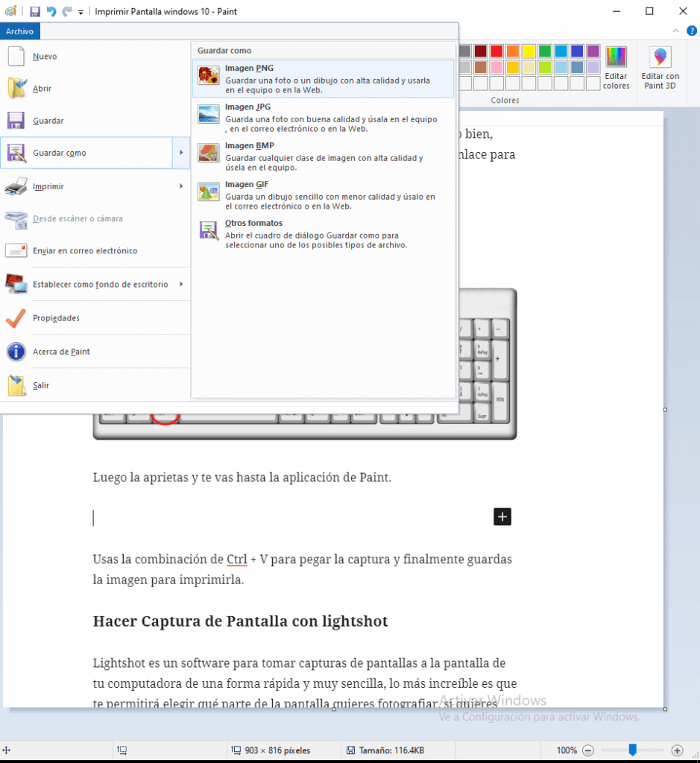Select Imagen PNG save option

pos(322,78)
